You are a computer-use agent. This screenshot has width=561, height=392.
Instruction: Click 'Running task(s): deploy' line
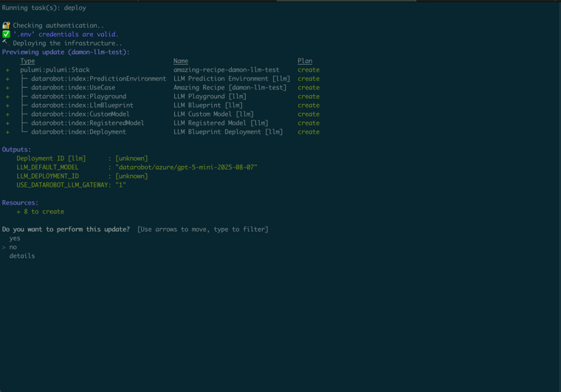pyautogui.click(x=44, y=8)
